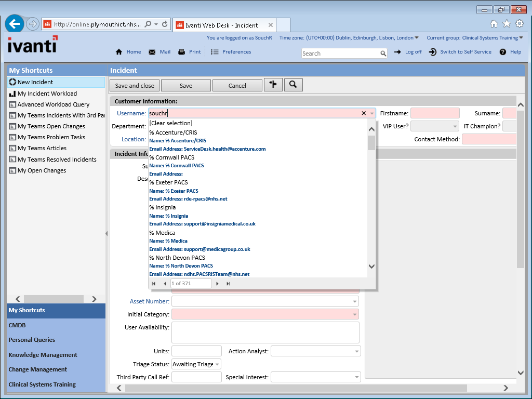
Task: Open the Action Analyst dropdown
Action: [356, 351]
